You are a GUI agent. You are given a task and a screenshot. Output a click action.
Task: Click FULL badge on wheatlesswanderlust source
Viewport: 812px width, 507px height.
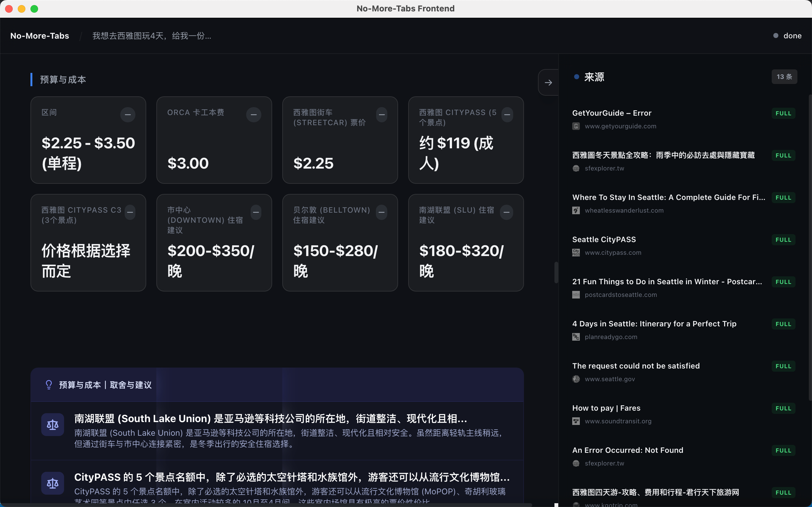tap(783, 197)
